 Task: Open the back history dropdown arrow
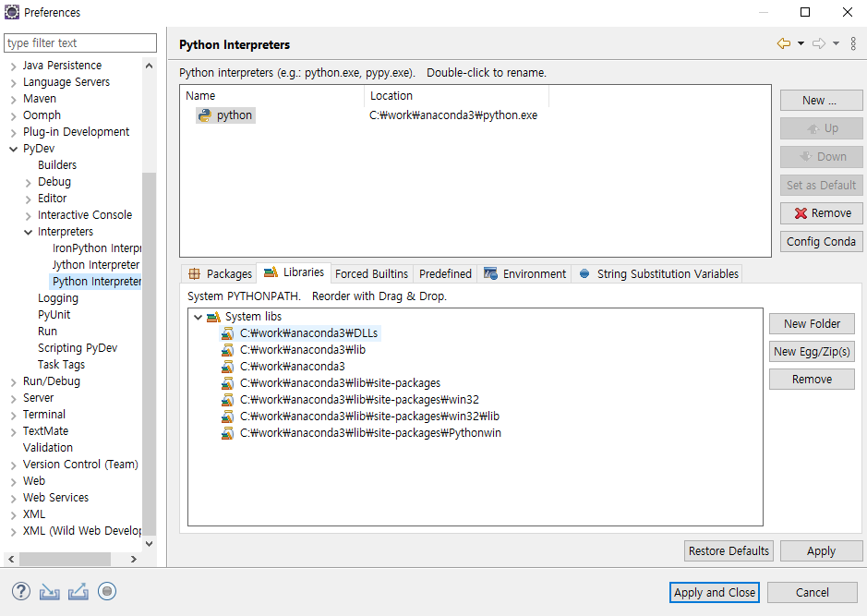[x=801, y=43]
